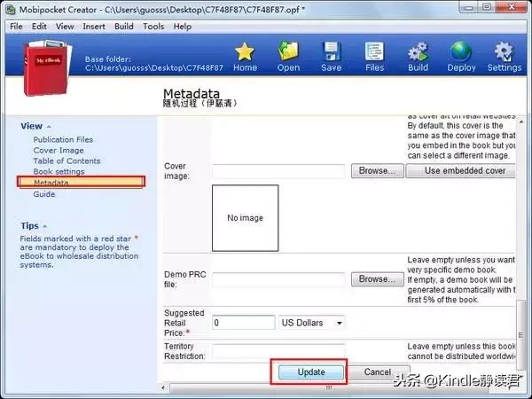Image resolution: width=532 pixels, height=399 pixels.
Task: Click the Mobipocket Creator title bar icon
Action: point(11,9)
